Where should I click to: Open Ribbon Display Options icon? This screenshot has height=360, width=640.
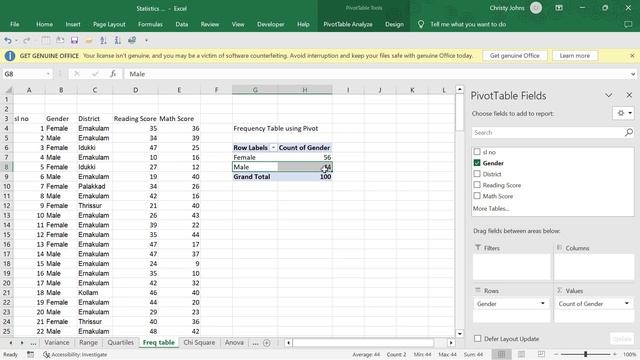(559, 8)
